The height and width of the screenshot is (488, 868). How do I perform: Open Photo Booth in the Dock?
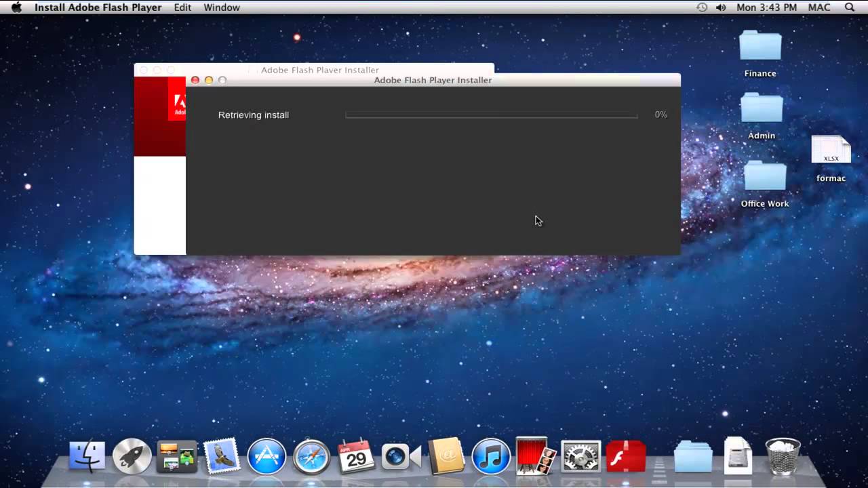coord(536,455)
